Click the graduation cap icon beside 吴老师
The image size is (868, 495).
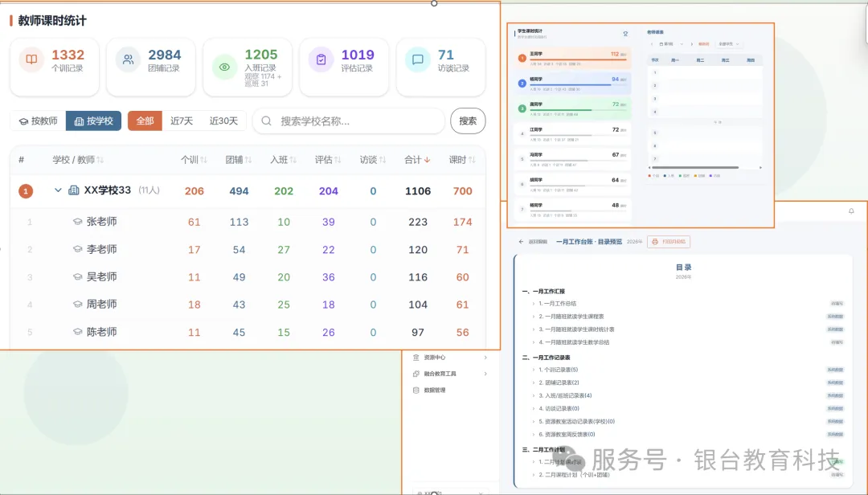tap(77, 277)
